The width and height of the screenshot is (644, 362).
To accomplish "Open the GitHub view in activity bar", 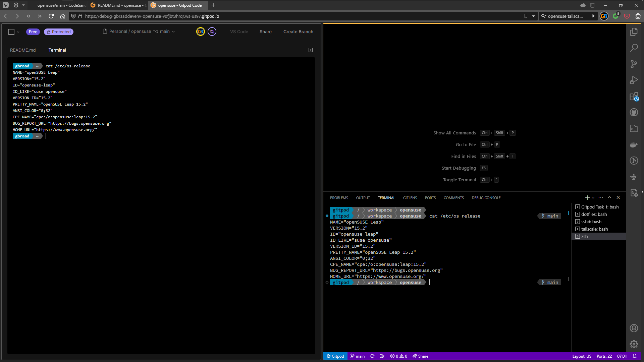I will click(x=634, y=112).
